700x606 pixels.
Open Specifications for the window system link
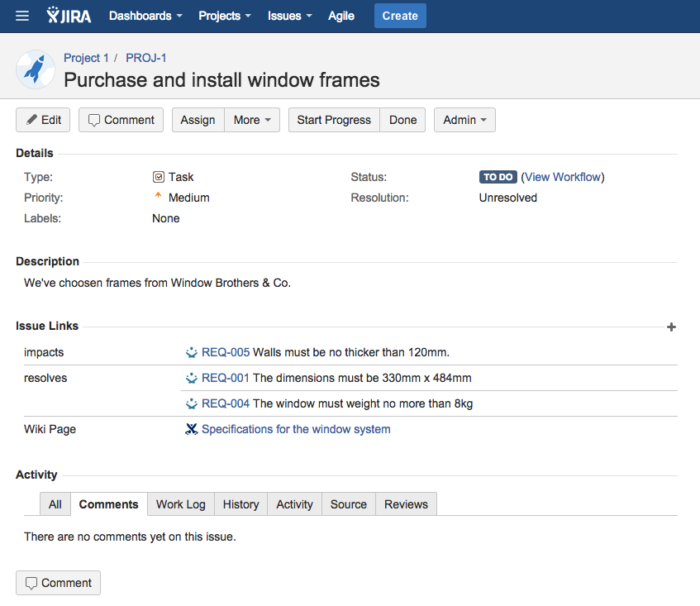pos(296,430)
